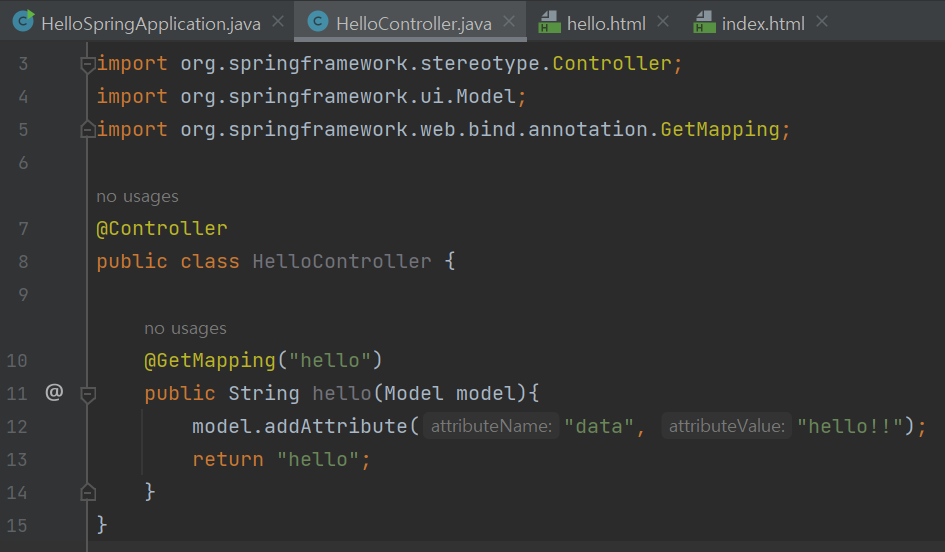The height and width of the screenshot is (552, 945).
Task: Toggle the import fold end marker on line 5
Action: (87, 129)
